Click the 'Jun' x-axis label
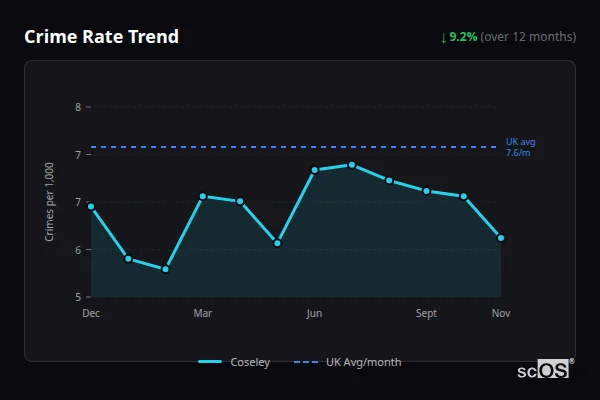The height and width of the screenshot is (400, 600). [314, 313]
